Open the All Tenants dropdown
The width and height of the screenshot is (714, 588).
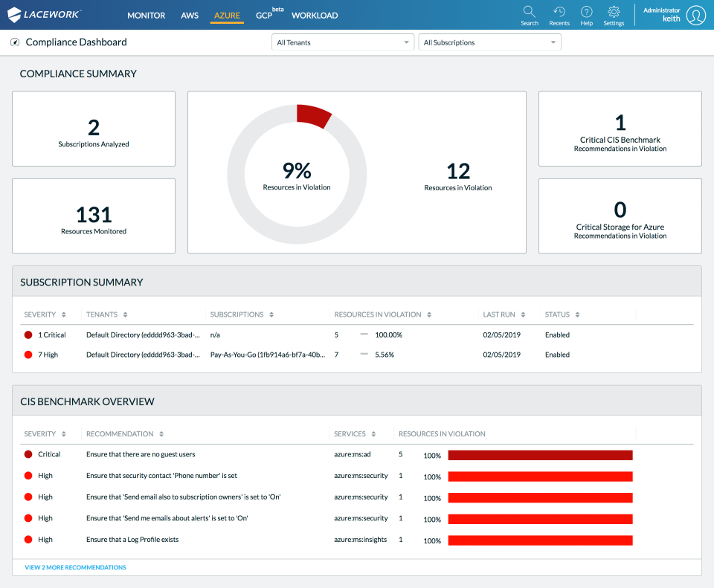coord(342,42)
